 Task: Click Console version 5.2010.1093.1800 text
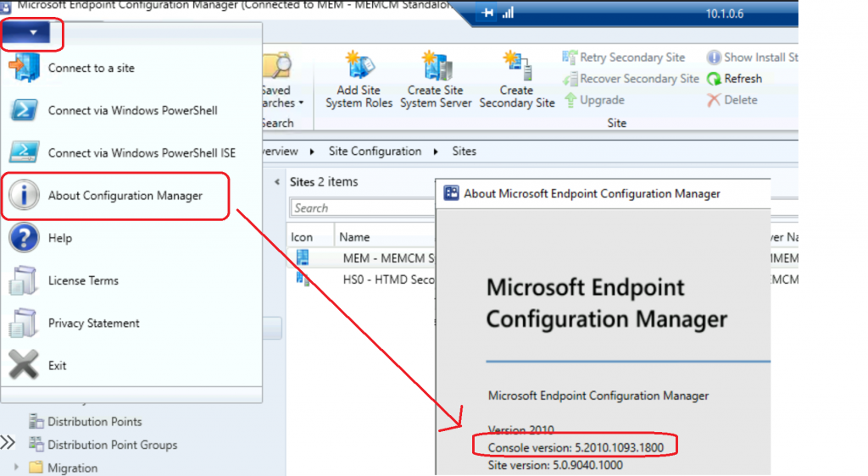pos(576,448)
